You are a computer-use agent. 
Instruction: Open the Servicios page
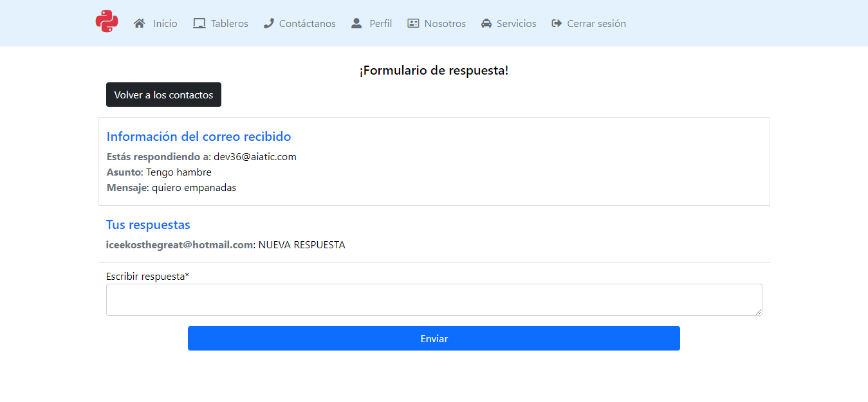tap(517, 23)
